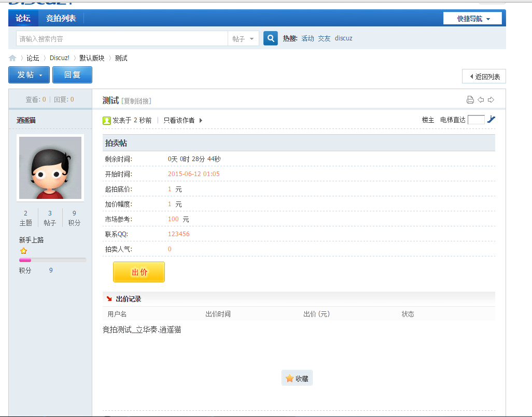The image size is (532, 417).
Task: Click the print icon for the thread
Action: (x=470, y=99)
